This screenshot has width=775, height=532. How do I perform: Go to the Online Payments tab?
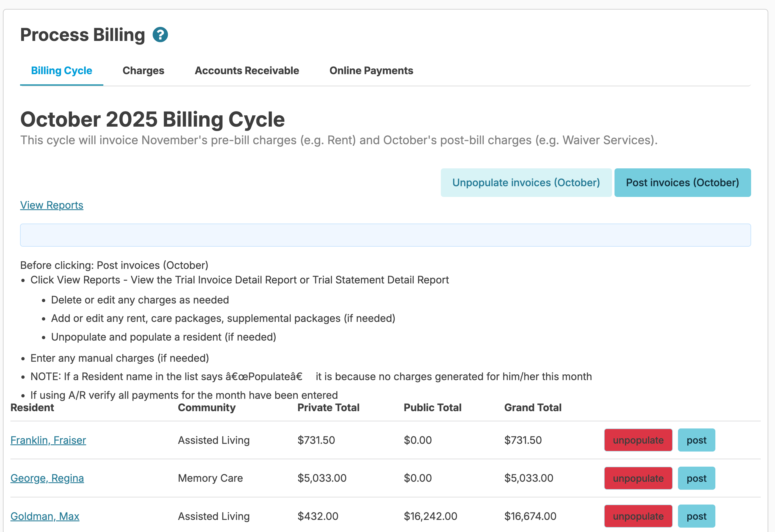[x=371, y=71]
